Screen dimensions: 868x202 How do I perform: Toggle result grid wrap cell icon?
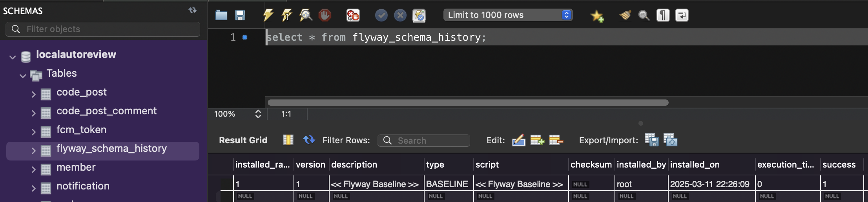click(x=288, y=140)
